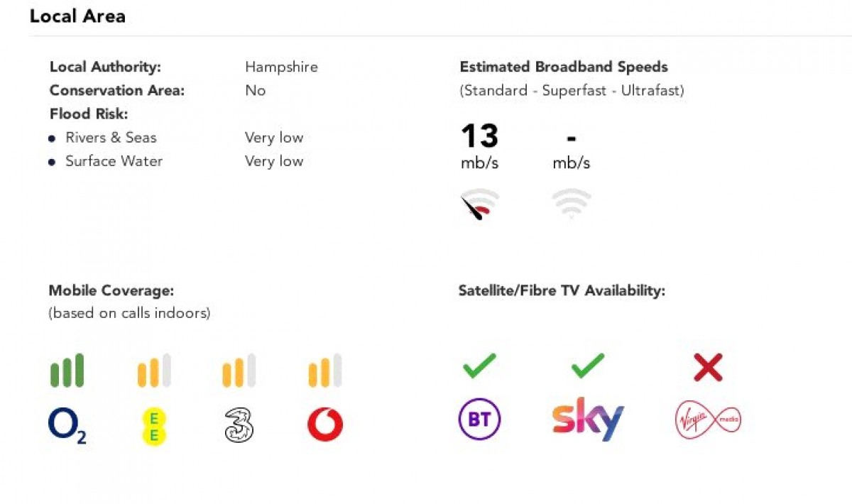Click the red Vodafone logo
The height and width of the screenshot is (504, 852).
point(325,426)
